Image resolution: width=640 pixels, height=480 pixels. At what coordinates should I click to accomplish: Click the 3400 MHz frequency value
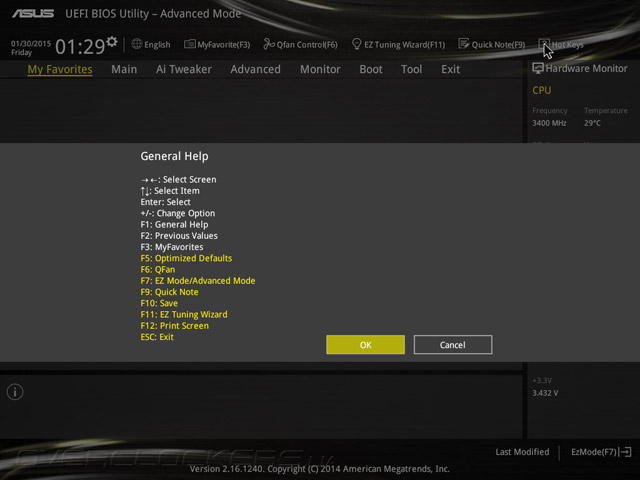point(549,123)
